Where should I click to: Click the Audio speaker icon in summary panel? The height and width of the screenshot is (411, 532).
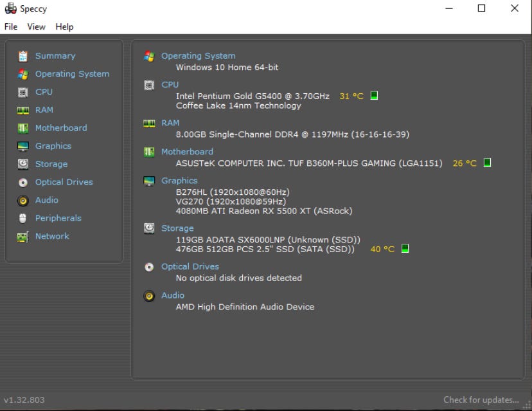pos(149,296)
